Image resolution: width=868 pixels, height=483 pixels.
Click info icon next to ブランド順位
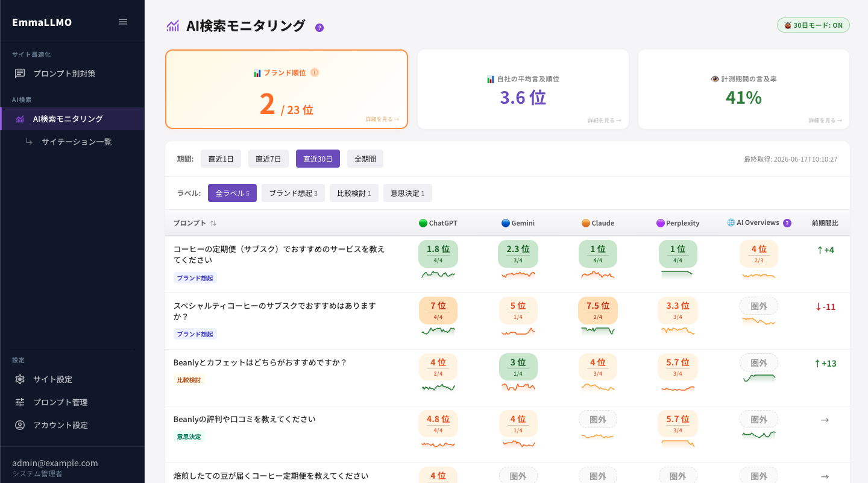point(315,72)
